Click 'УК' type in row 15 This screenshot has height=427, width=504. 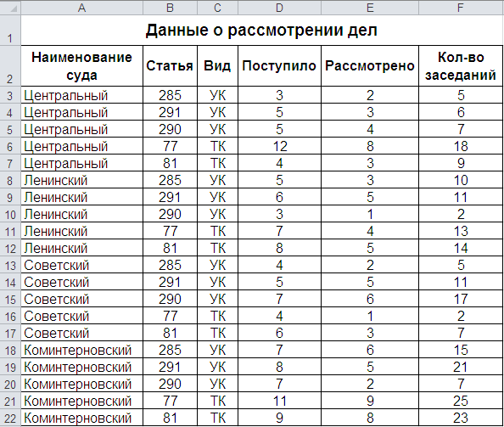click(x=217, y=299)
